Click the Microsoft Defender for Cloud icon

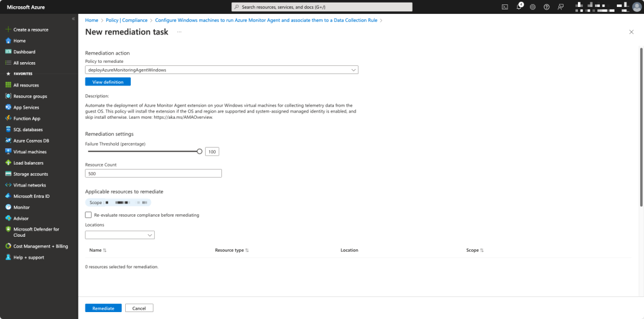[x=8, y=230]
